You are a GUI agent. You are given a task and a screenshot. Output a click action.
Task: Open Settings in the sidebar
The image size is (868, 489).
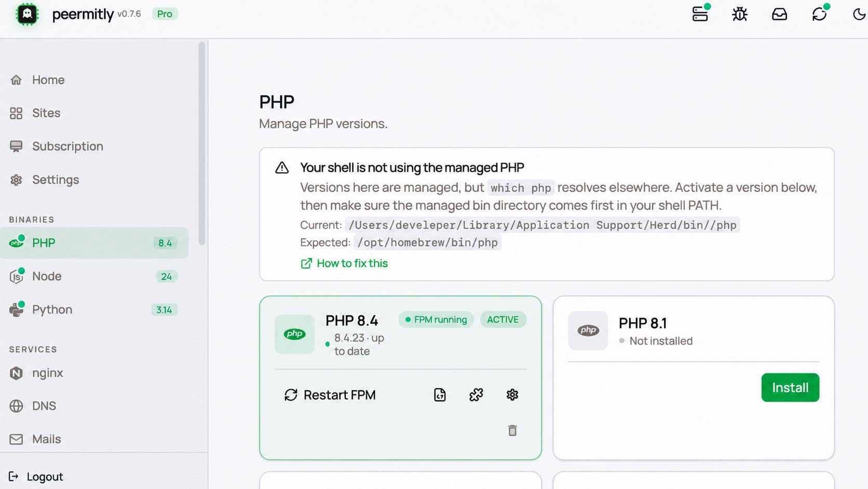94,179
